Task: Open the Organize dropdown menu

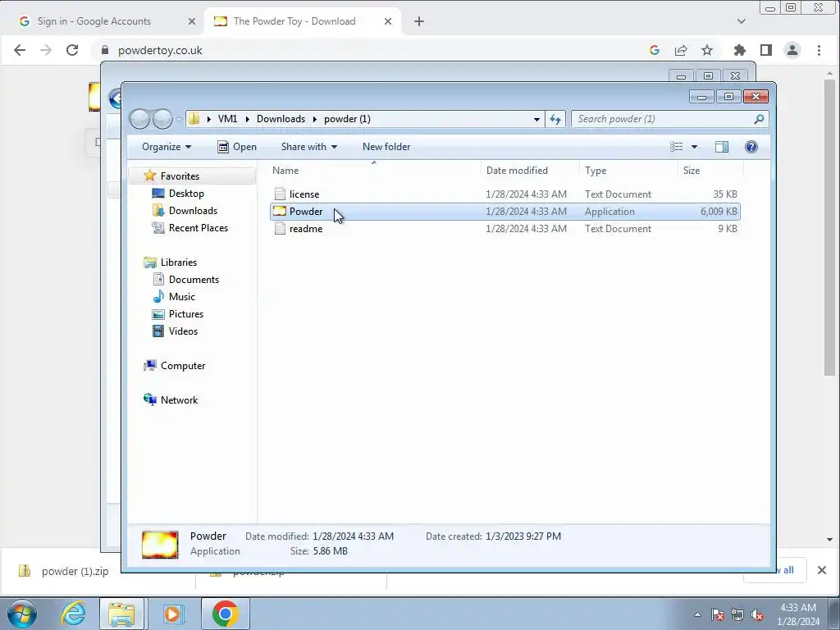Action: click(x=167, y=147)
